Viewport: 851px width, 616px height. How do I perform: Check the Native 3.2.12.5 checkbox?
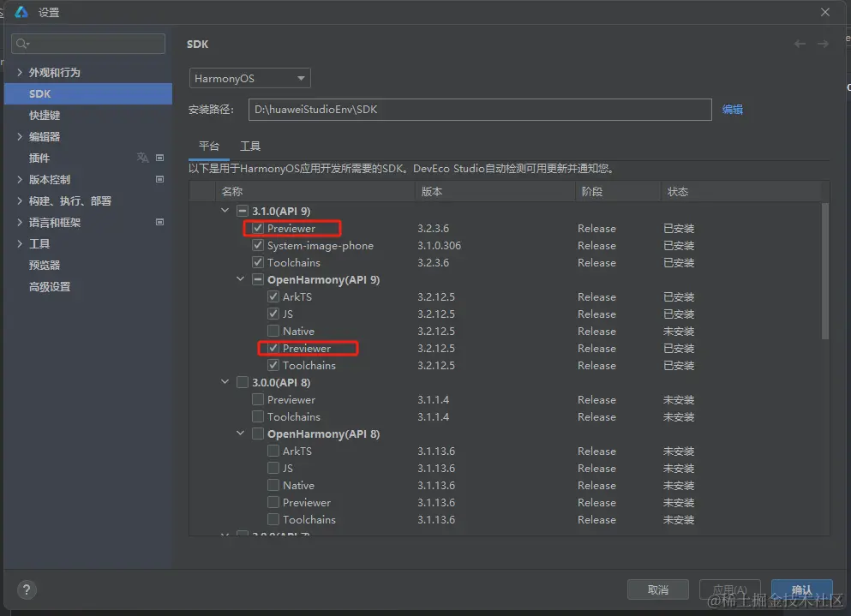pyautogui.click(x=273, y=331)
